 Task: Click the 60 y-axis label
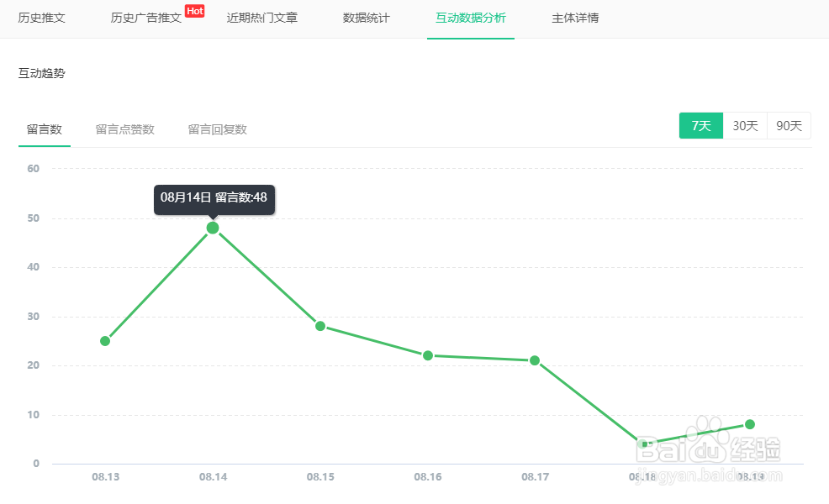pyautogui.click(x=34, y=169)
